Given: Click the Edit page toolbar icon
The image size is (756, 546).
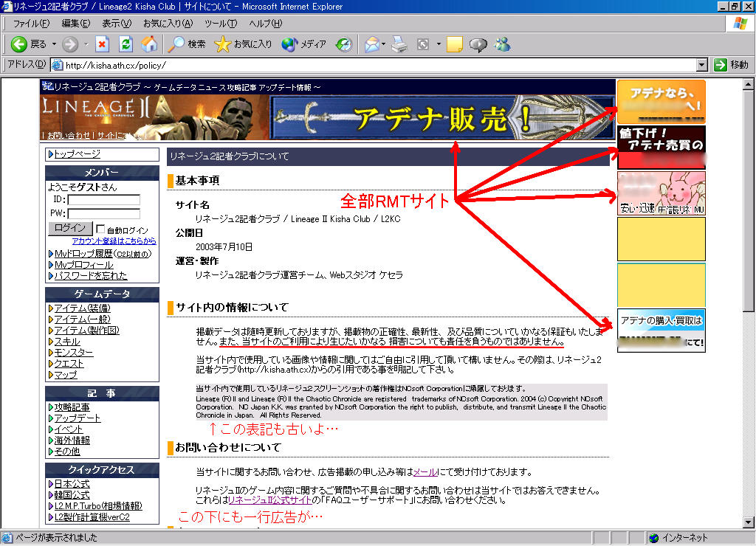Looking at the screenshot, I should click(423, 44).
